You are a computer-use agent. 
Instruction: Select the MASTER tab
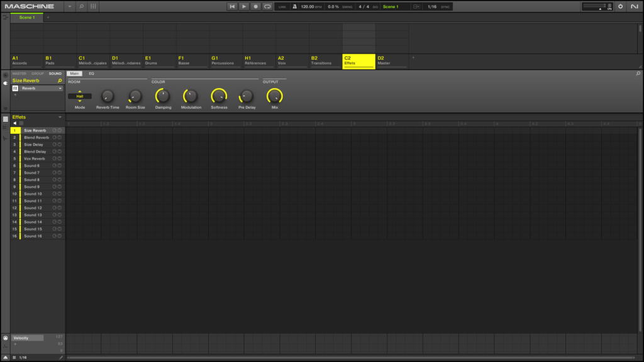pos(19,74)
